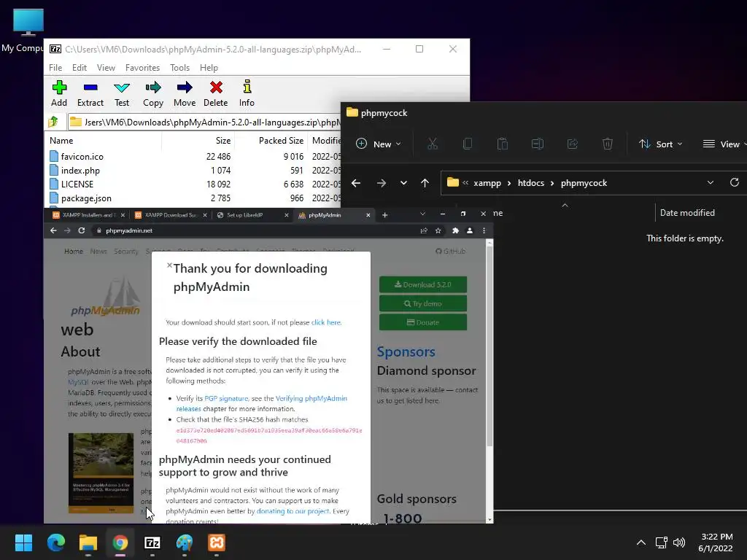Open the Chrome three-dot menu
The image size is (747, 560).
(484, 230)
